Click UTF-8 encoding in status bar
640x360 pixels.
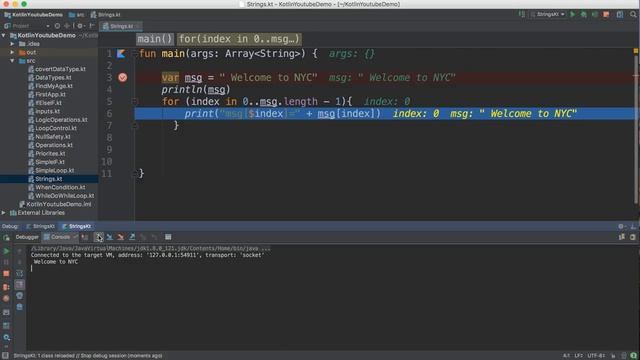[x=596, y=356]
